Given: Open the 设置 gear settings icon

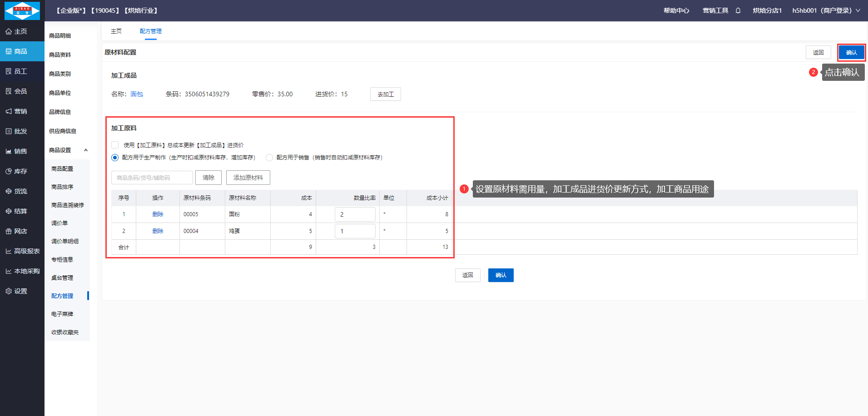Looking at the screenshot, I should 9,291.
